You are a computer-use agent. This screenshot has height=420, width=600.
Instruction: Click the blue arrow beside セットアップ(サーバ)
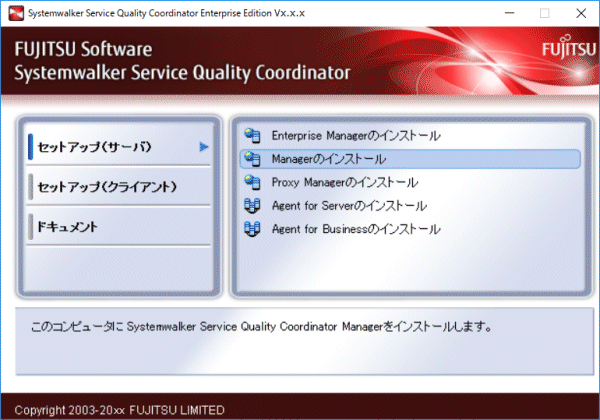pos(204,147)
